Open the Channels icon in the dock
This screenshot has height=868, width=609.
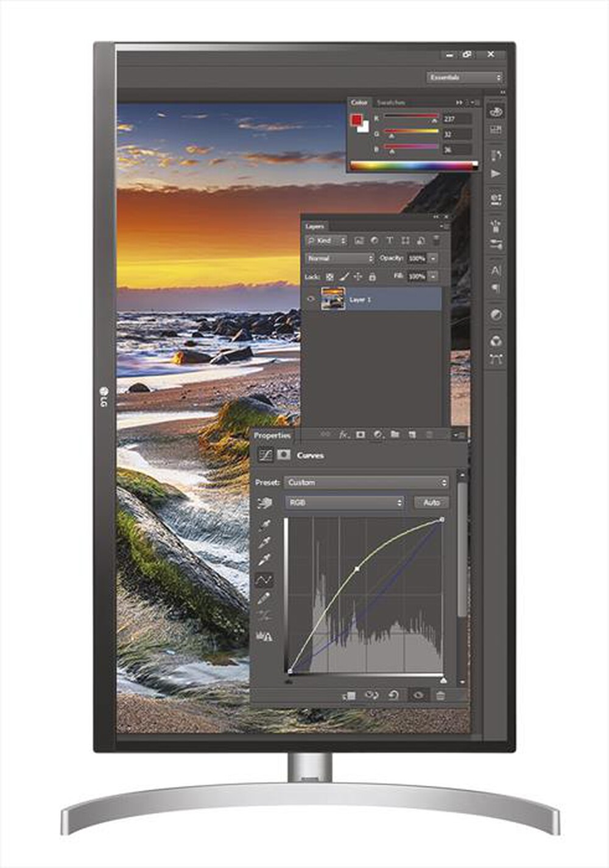[496, 341]
